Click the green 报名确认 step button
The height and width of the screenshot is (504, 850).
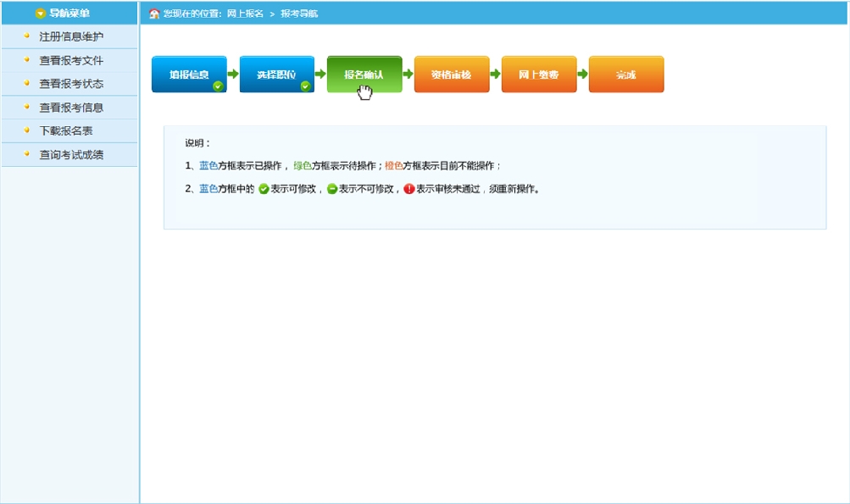tap(364, 74)
